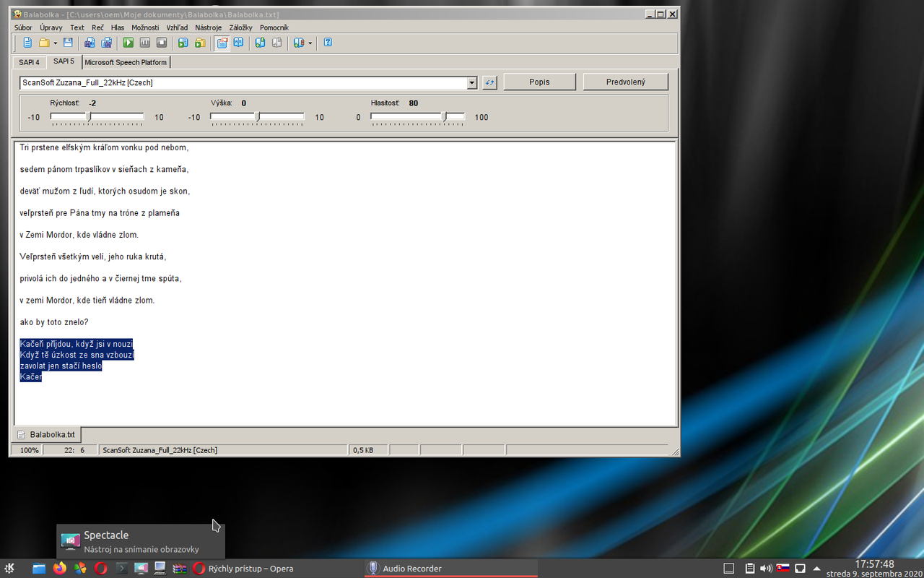Open the network tray icon
This screenshot has height=578, width=924.
pyautogui.click(x=800, y=569)
